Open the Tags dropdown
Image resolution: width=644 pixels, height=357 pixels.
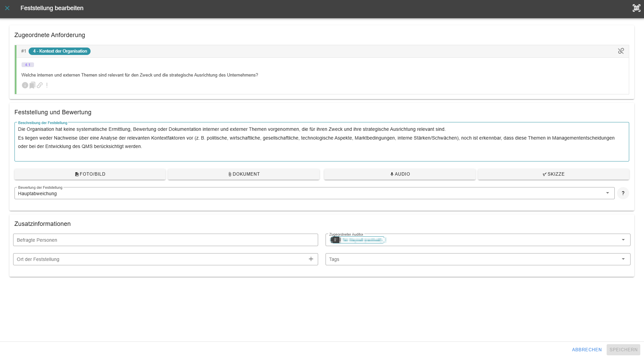coord(623,259)
